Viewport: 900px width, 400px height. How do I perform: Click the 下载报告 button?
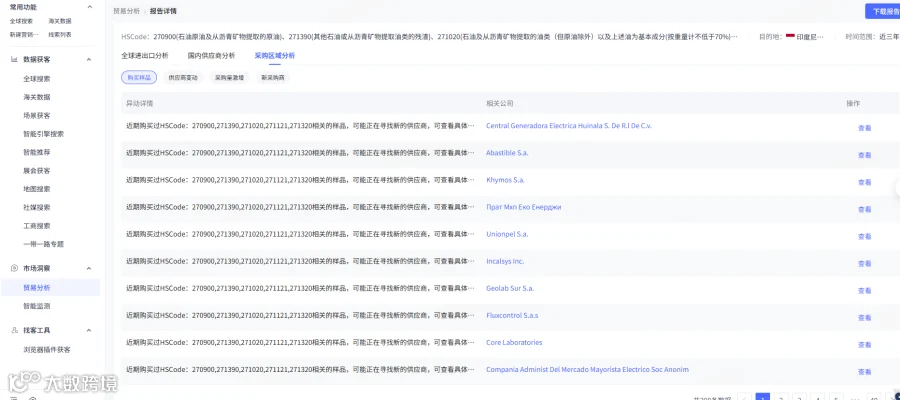884,11
